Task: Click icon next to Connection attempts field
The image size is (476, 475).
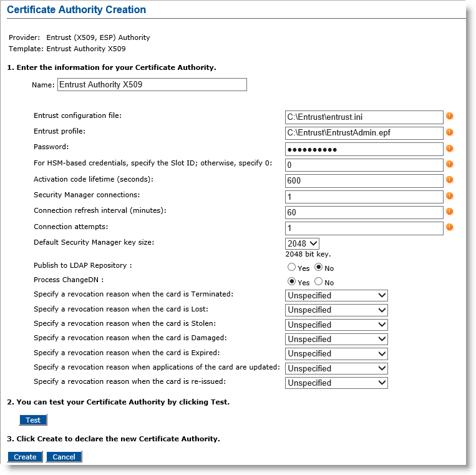Action: tap(449, 227)
